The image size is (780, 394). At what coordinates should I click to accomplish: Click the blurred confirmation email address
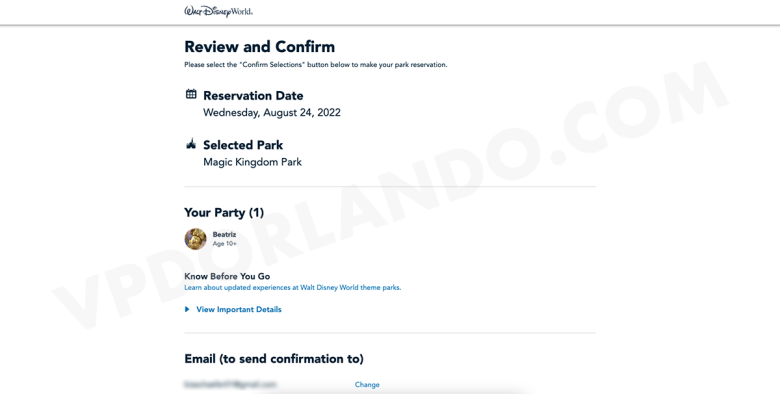[230, 385]
